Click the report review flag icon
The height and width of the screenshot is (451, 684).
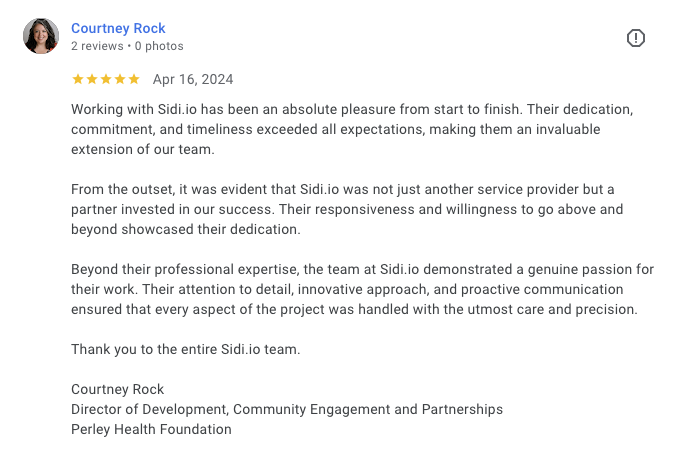coord(636,38)
